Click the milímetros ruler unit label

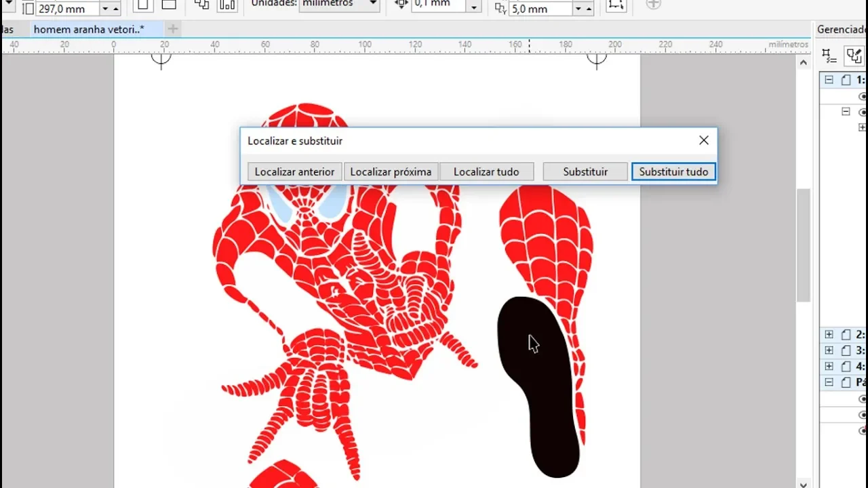788,44
